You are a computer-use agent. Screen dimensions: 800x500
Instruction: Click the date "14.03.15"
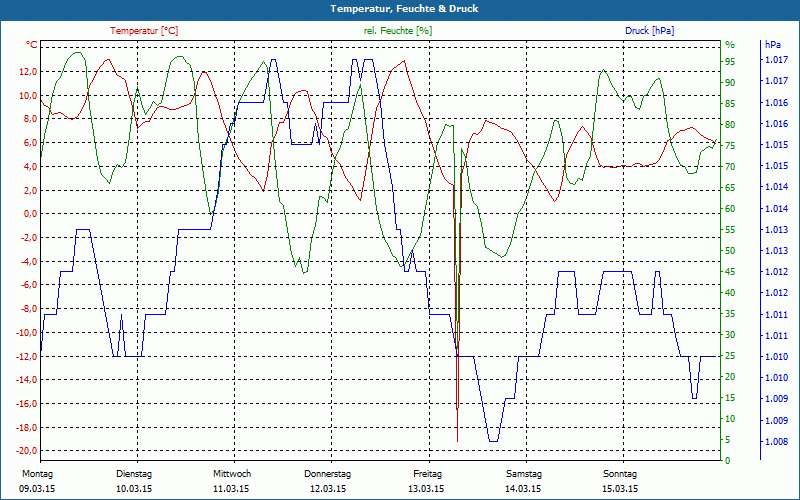[523, 489]
